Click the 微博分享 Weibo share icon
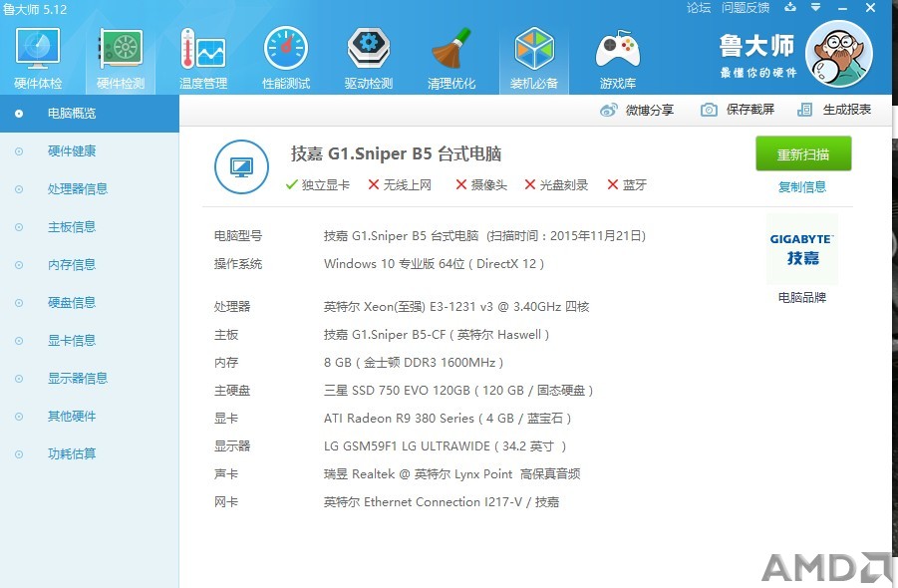898x588 pixels. pyautogui.click(x=609, y=110)
